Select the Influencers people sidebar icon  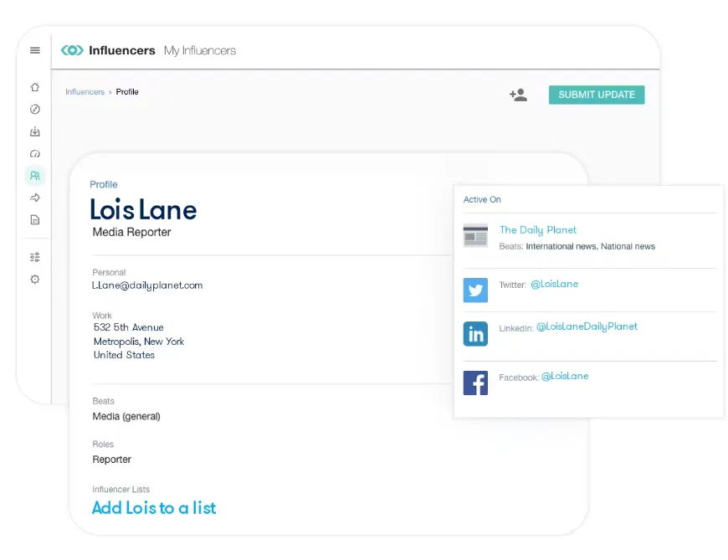(35, 176)
